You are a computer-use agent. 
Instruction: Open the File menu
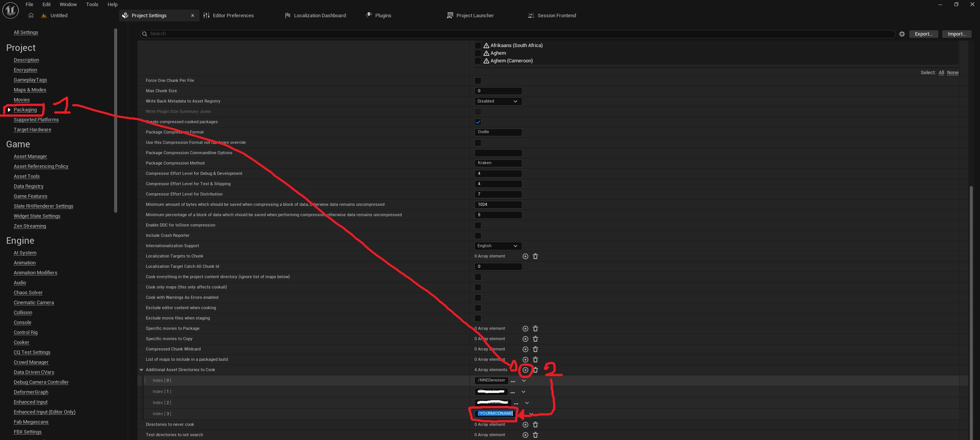[29, 5]
